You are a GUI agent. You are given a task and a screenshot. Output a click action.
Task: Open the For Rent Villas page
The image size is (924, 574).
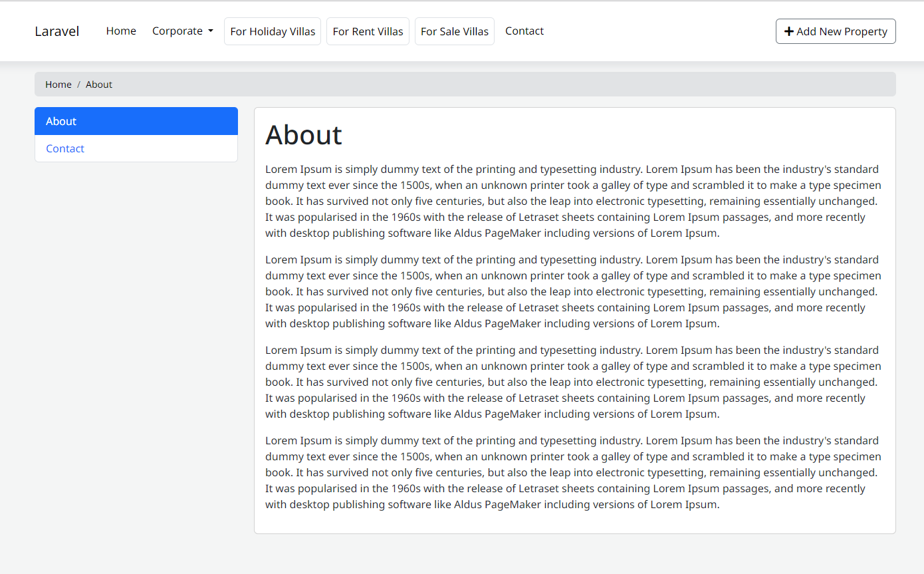[368, 31]
